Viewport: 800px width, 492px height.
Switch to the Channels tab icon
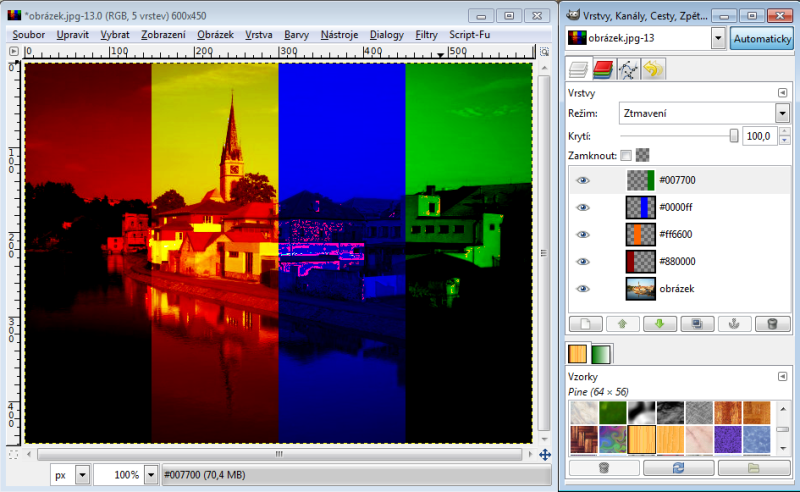[603, 69]
